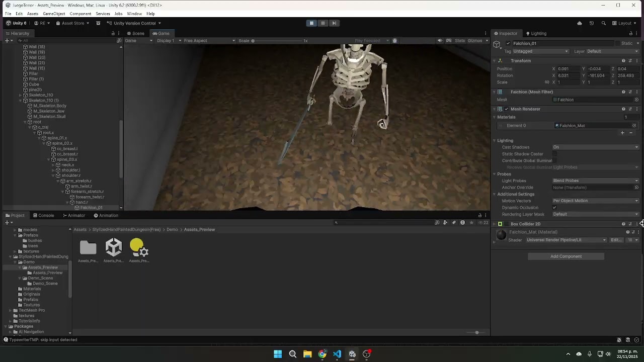Disable the Mesh Renderer component checkbox
The height and width of the screenshot is (362, 644).
tap(506, 109)
